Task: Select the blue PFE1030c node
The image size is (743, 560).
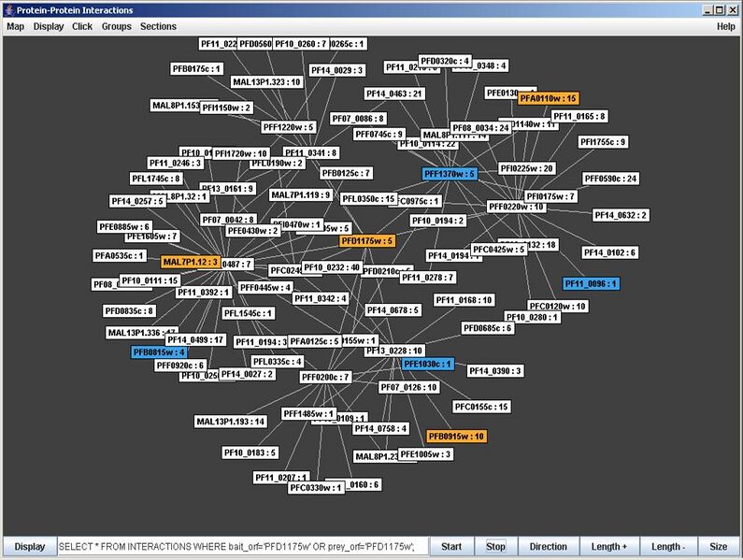Action: coord(427,365)
